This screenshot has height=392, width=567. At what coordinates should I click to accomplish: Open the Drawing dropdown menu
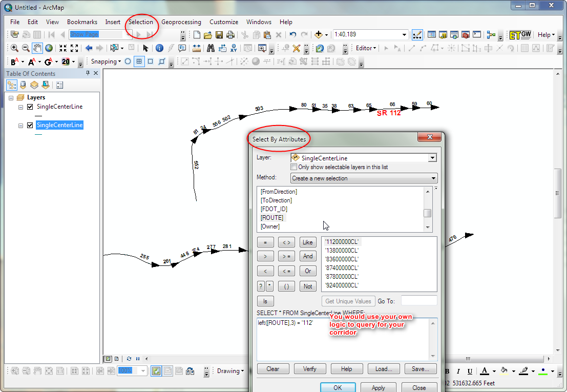[230, 371]
